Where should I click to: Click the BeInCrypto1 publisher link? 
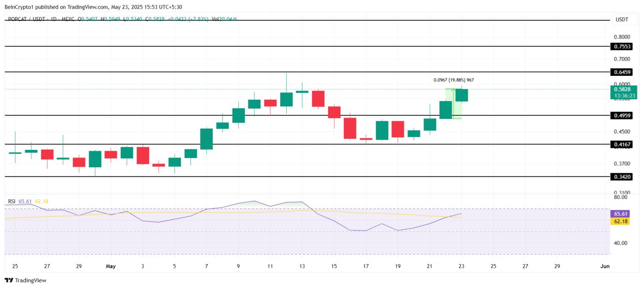tap(19, 7)
